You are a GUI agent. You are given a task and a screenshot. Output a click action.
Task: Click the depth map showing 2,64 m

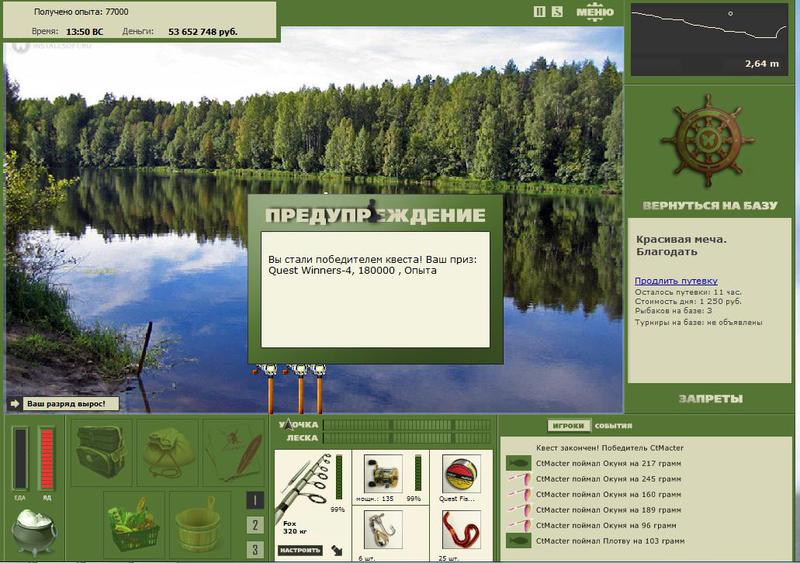coord(709,40)
